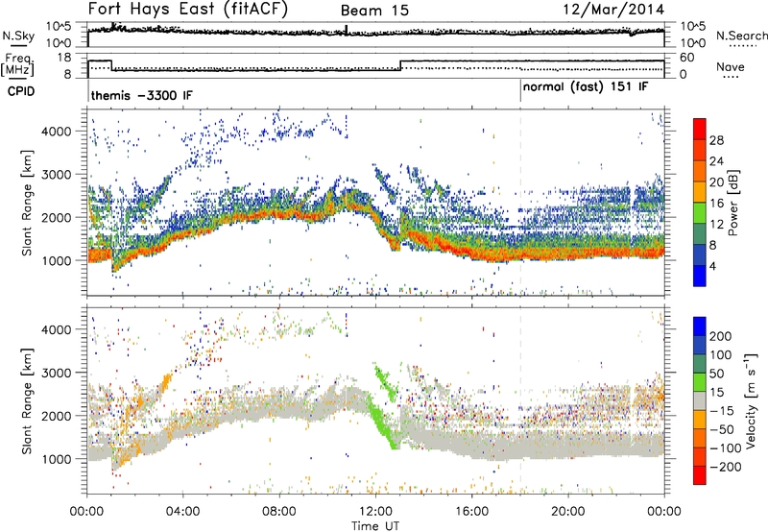Screen dimensions: 768x532
Task: Click the '08:00' time axis tick label
Action: coord(279,512)
